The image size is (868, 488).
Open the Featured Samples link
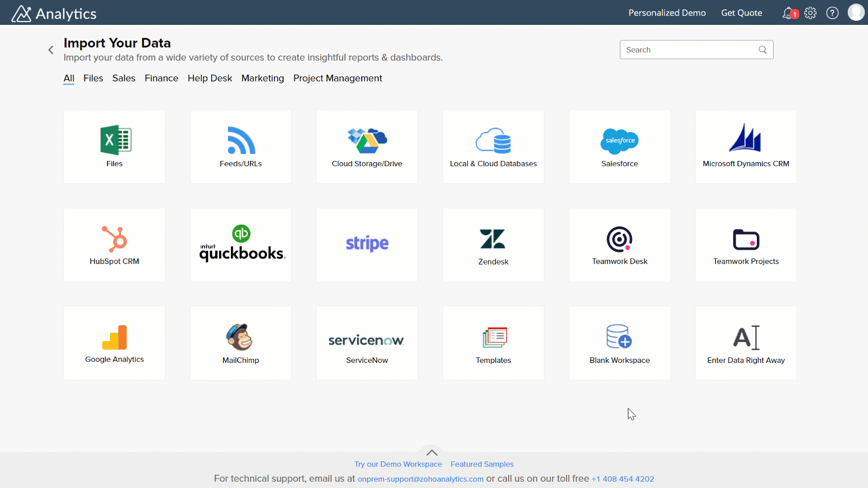pos(482,464)
